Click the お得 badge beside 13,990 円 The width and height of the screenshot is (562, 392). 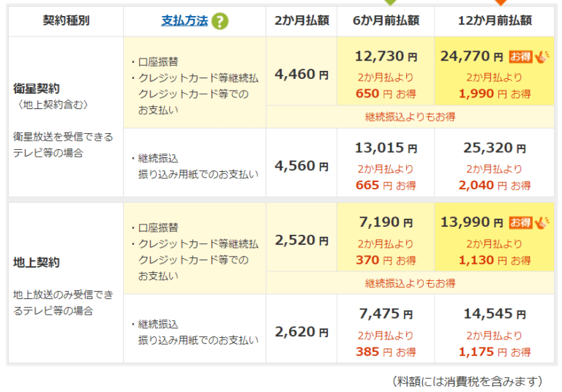pos(520,222)
